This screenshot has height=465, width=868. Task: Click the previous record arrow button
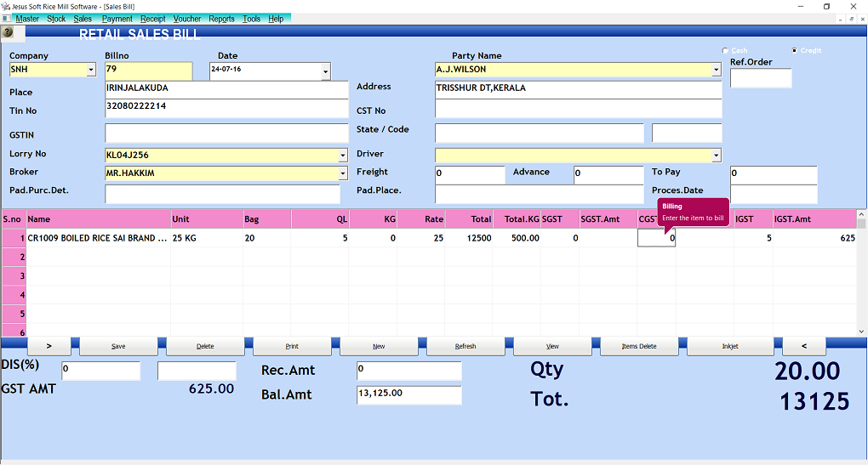pos(803,346)
